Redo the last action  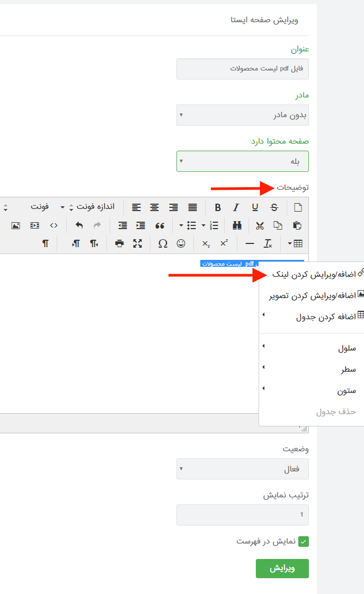97,225
